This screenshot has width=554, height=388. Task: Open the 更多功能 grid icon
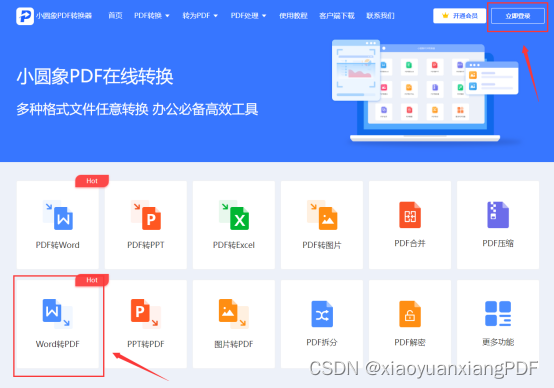click(498, 313)
